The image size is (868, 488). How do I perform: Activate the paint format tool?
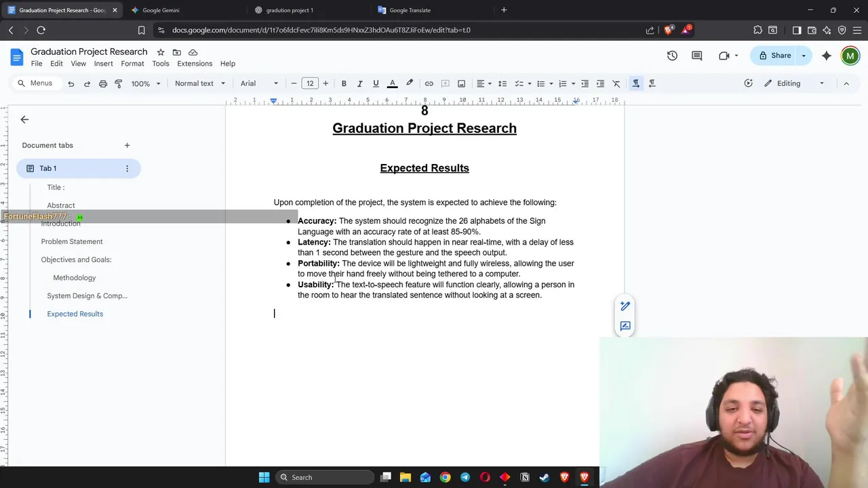coord(119,83)
